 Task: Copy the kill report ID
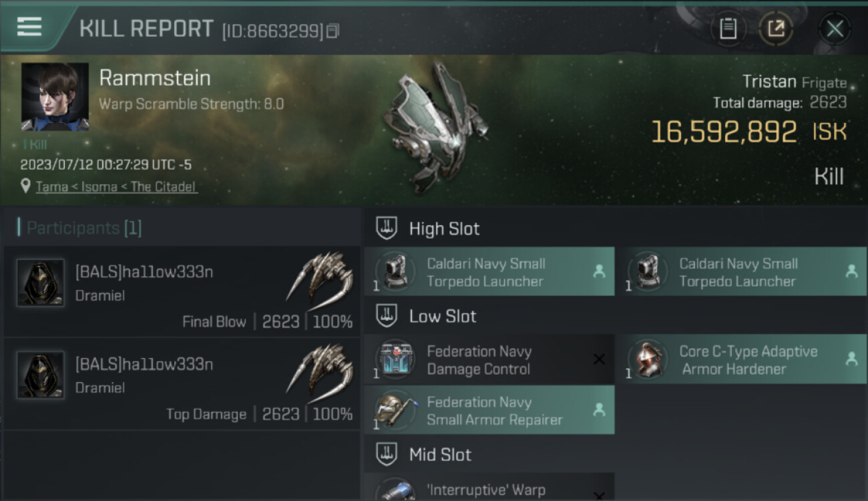click(x=333, y=31)
